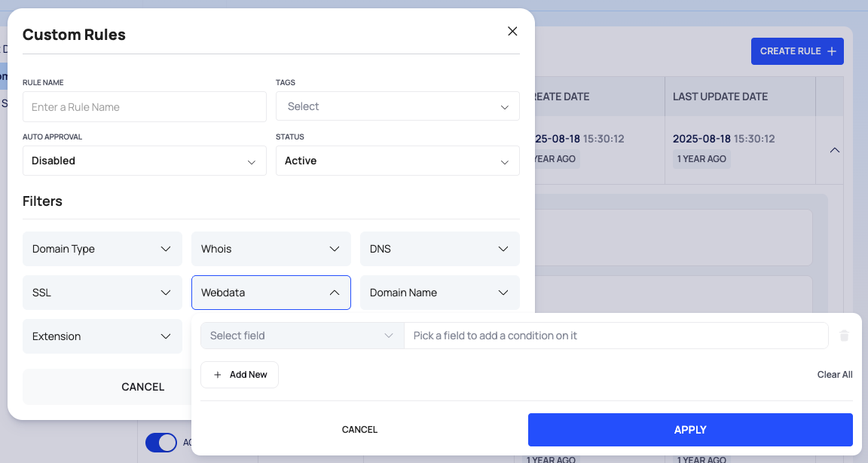Click the condition input placeholder field
This screenshot has width=868, height=463.
point(616,336)
